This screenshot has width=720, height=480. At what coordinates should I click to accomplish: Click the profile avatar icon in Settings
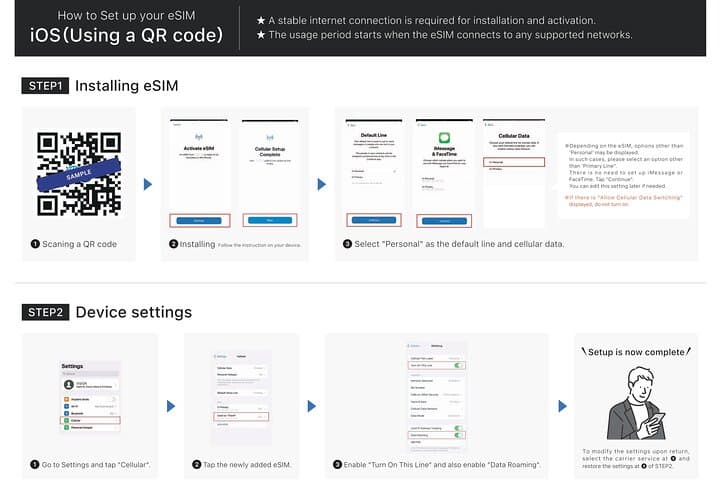[69, 384]
